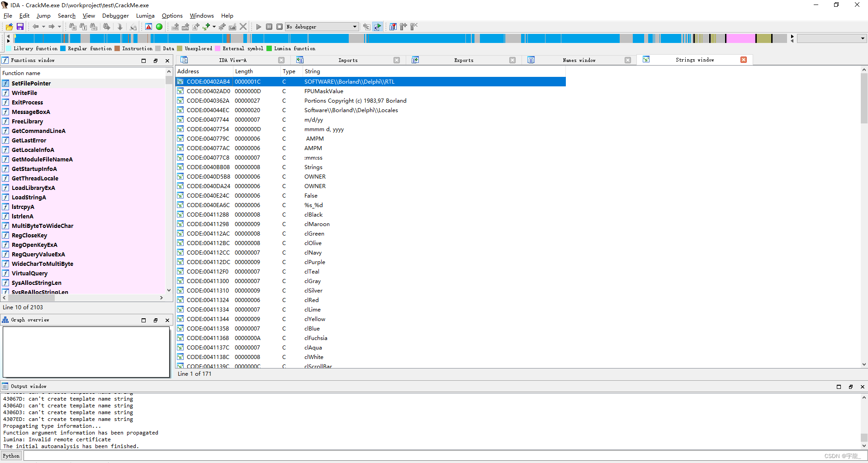This screenshot has width=868, height=463.
Task: Float the Graph overview panel
Action: point(156,320)
